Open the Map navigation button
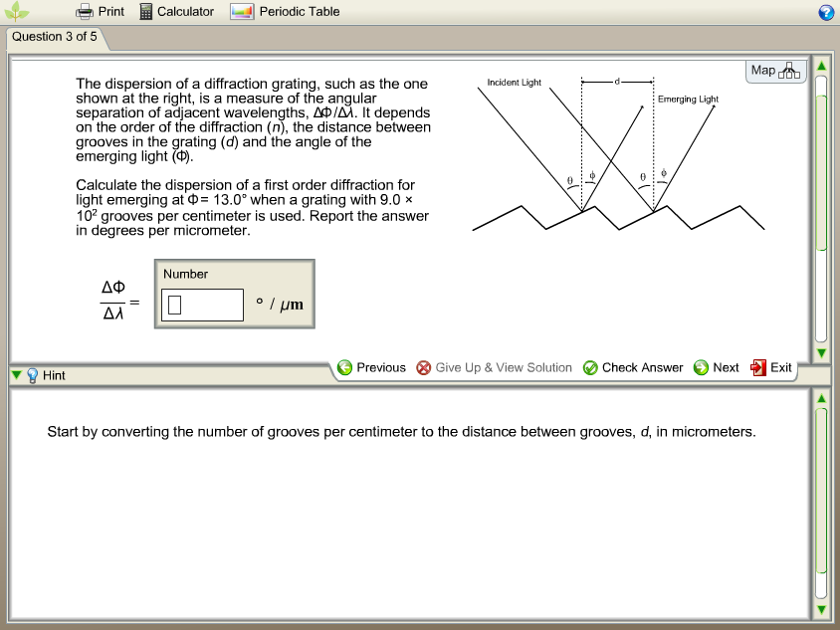The height and width of the screenshot is (630, 840). (x=774, y=71)
